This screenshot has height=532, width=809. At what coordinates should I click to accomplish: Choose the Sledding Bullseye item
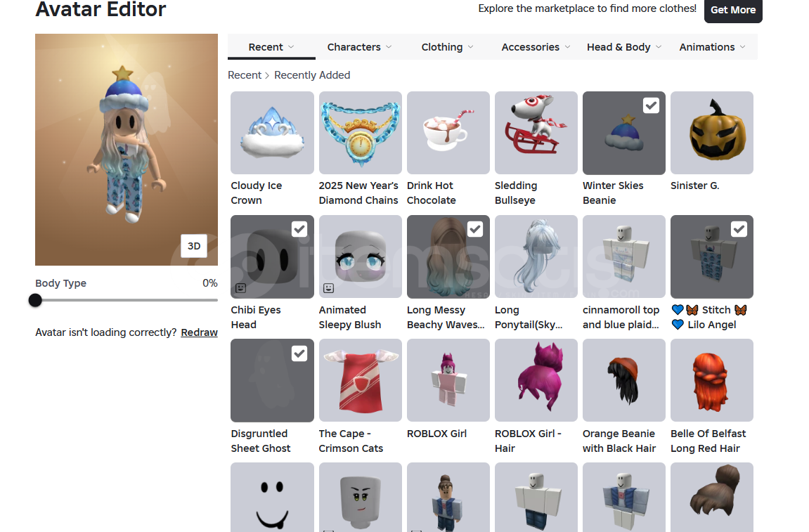pyautogui.click(x=536, y=133)
